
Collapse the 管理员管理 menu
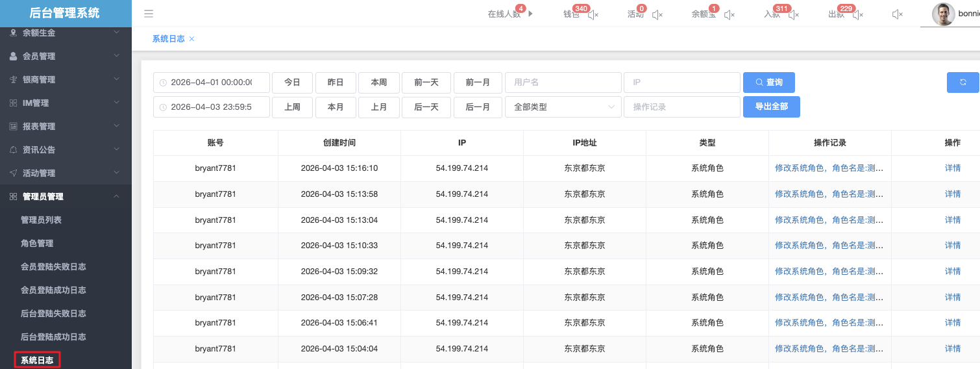tap(65, 197)
